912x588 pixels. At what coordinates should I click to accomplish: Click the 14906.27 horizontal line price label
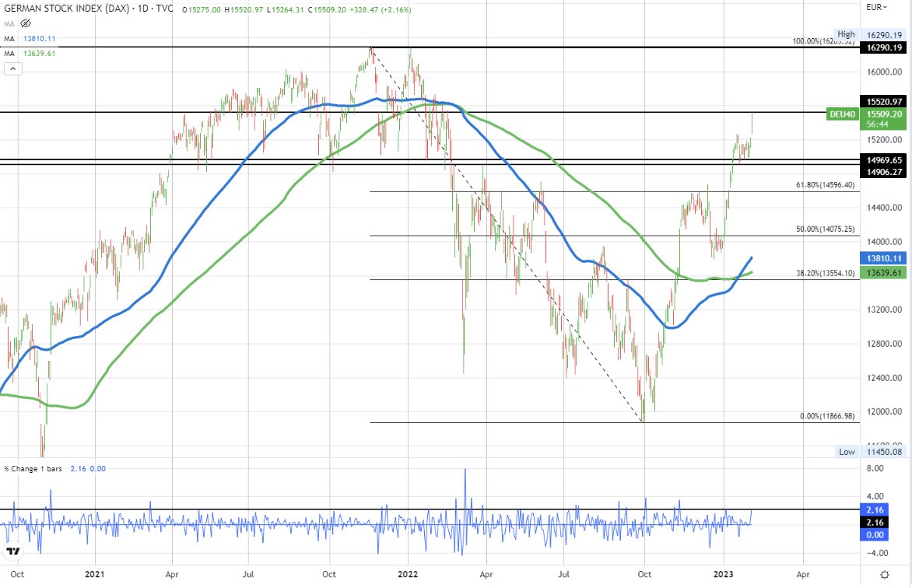[x=884, y=172]
